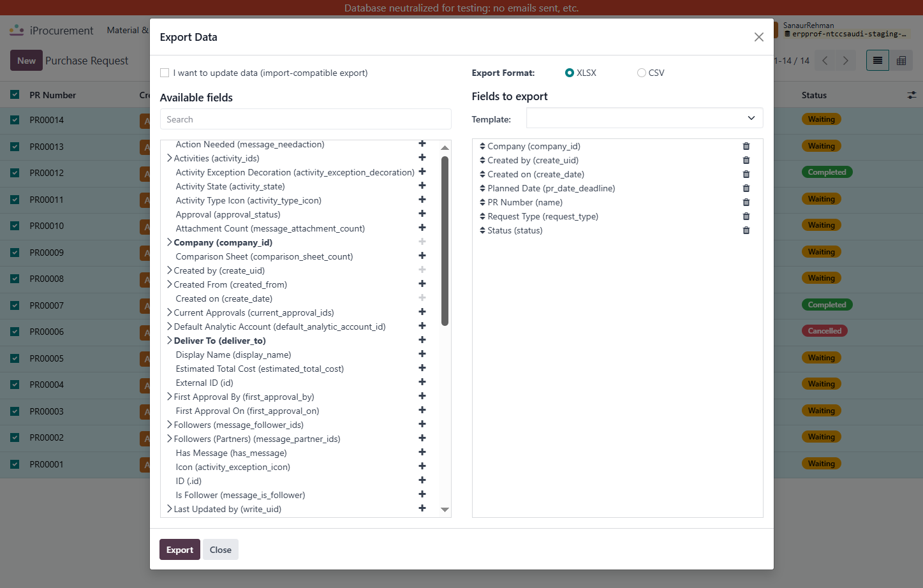Click sort handle for Company export field
Image resolution: width=923 pixels, height=588 pixels.
click(x=482, y=146)
